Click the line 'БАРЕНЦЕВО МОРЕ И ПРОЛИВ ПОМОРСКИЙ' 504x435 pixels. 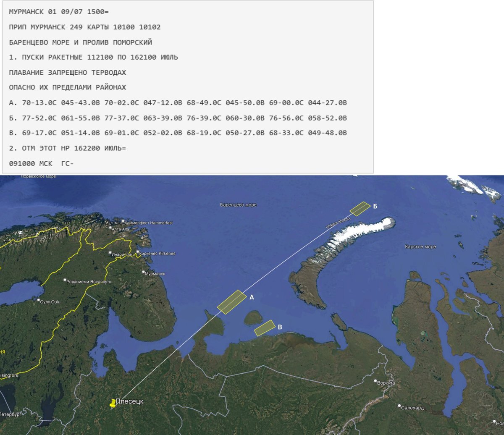(x=80, y=42)
